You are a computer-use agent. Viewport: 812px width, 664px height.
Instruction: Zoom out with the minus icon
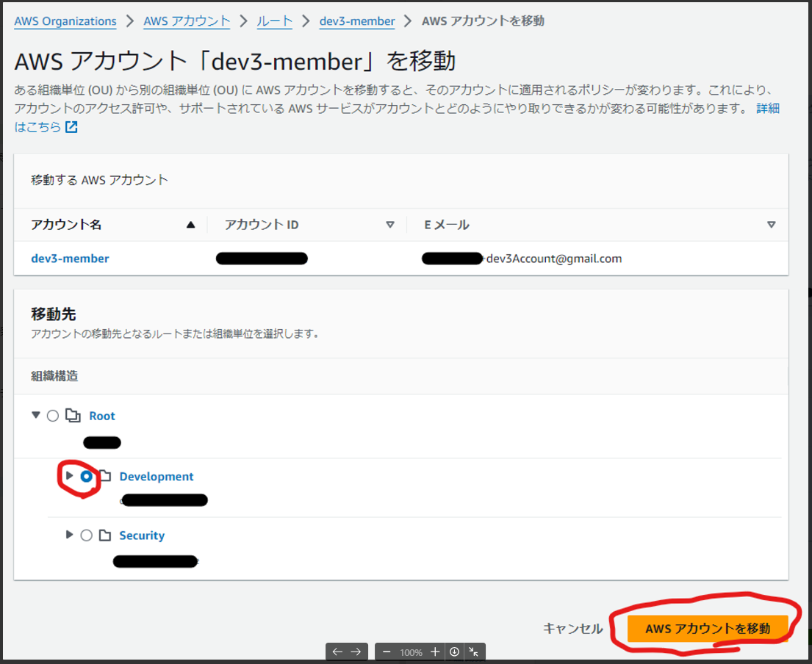tap(387, 652)
